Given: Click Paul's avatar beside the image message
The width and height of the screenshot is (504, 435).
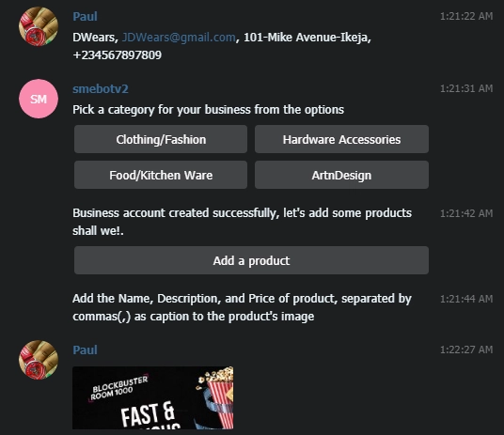Looking at the screenshot, I should click(39, 360).
